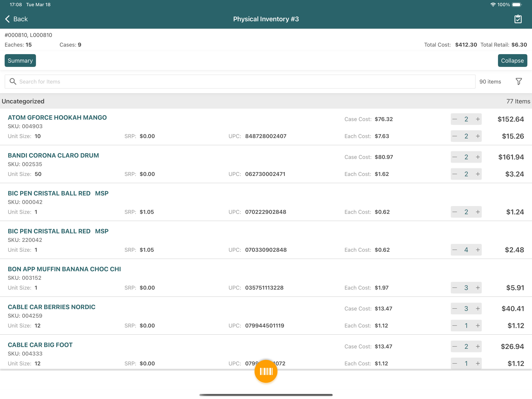Decrease quantity for BIC PEN SKU 000042
This screenshot has height=399, width=532.
[x=454, y=212]
